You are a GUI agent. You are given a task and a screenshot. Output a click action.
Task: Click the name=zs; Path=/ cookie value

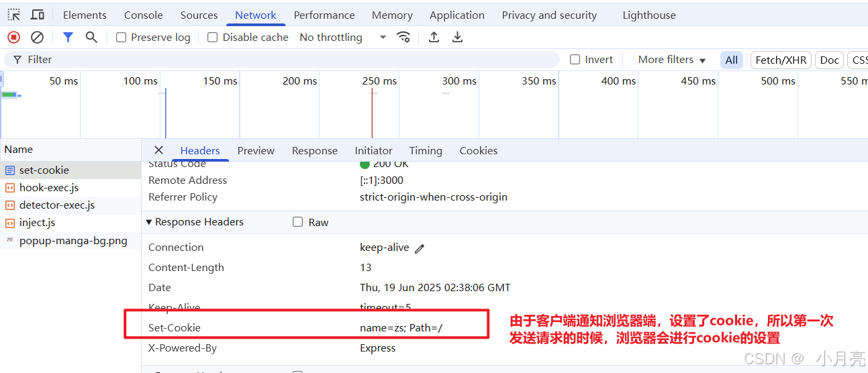[x=401, y=328]
